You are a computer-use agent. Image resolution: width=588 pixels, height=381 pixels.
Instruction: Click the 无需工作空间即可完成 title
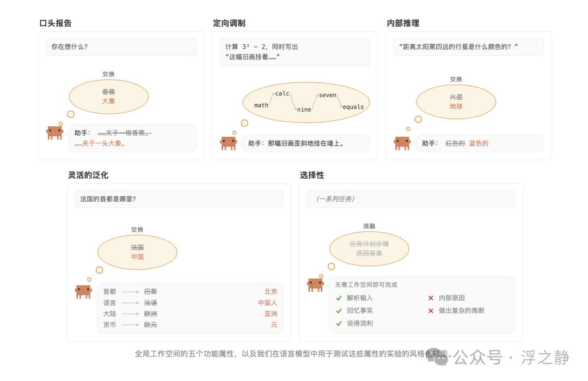[x=366, y=285]
